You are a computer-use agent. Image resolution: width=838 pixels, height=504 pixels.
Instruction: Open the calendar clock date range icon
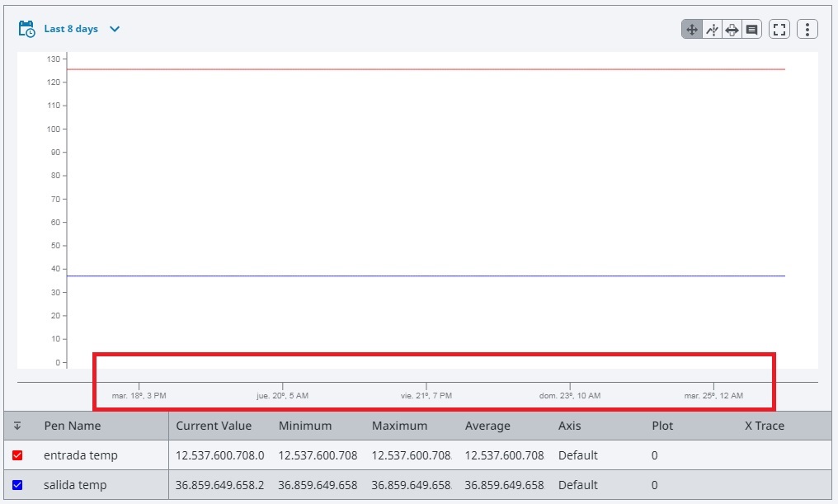point(26,29)
